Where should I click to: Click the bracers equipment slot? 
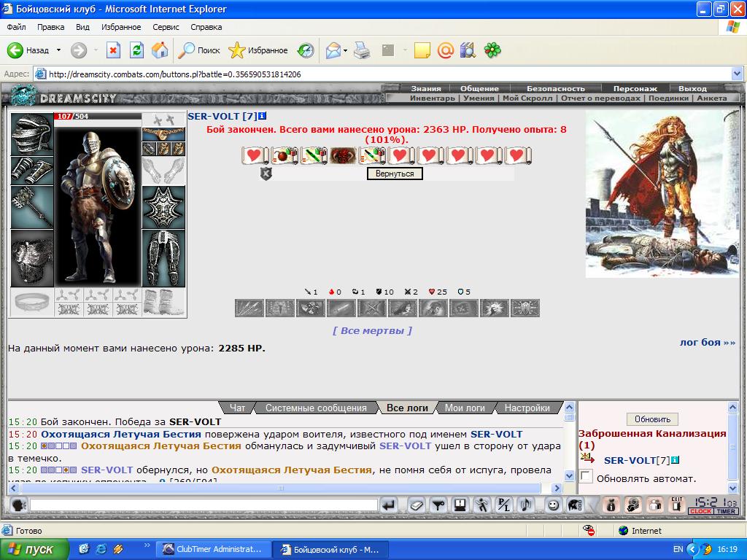[x=32, y=171]
